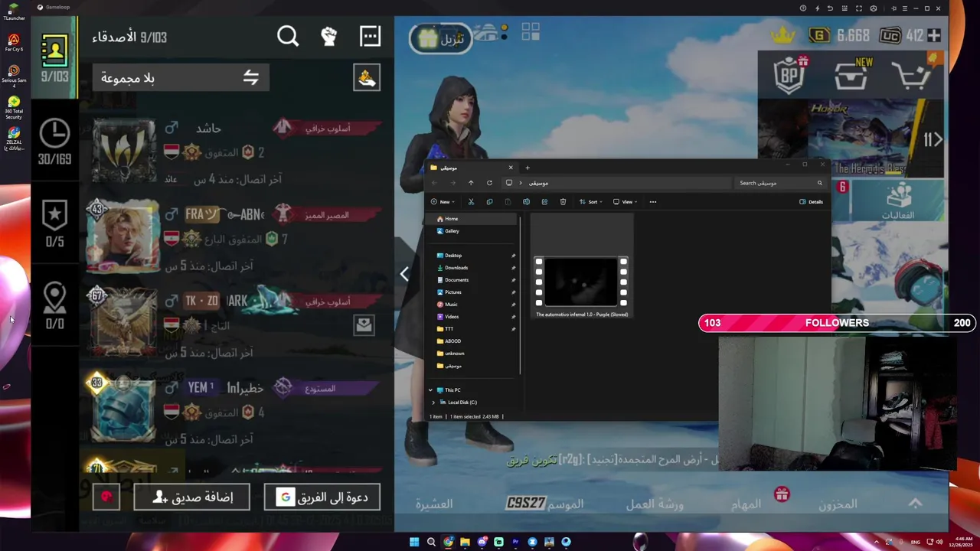The image size is (980, 551).
Task: Open Far Cry 6 desktop shortcut
Action: (14, 41)
